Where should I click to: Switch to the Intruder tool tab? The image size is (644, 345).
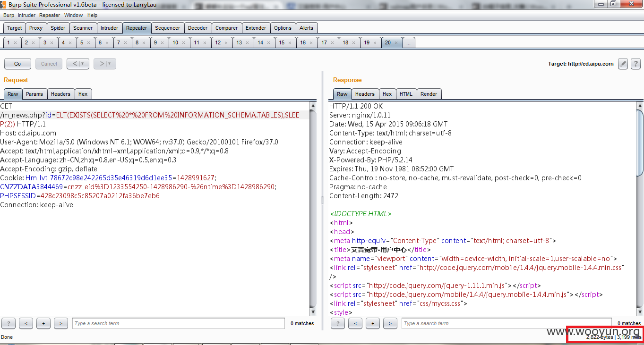110,28
